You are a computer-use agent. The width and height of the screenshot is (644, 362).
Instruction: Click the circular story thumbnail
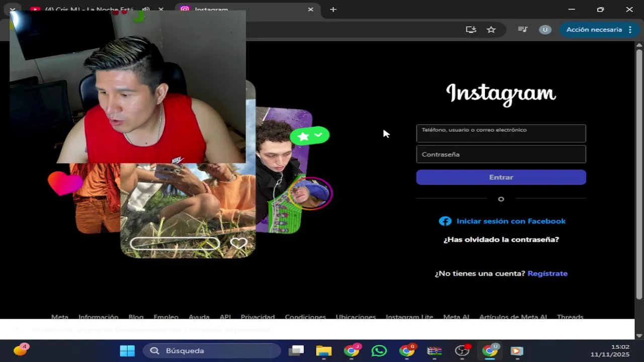pos(310,193)
